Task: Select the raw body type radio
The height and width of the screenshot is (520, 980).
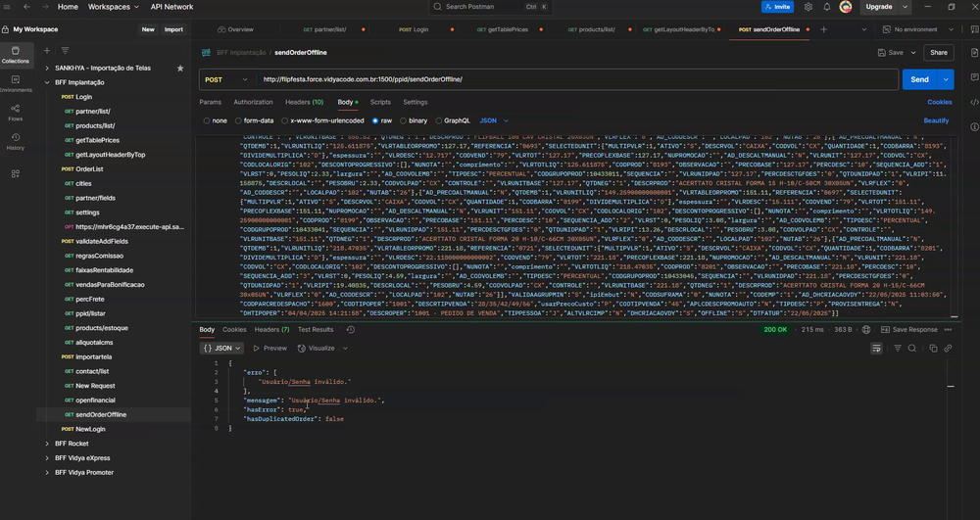Action: [375, 120]
